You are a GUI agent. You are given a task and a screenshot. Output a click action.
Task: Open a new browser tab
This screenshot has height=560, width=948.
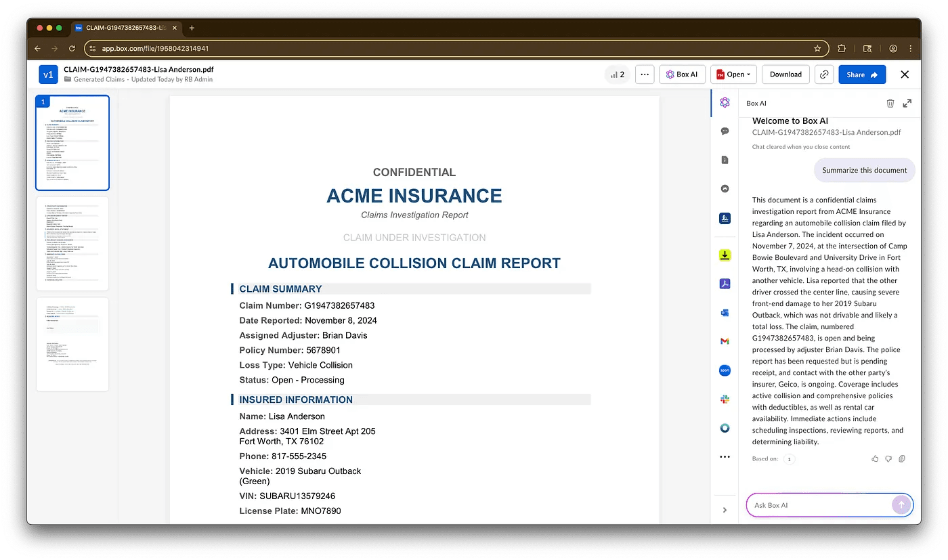[x=192, y=28]
